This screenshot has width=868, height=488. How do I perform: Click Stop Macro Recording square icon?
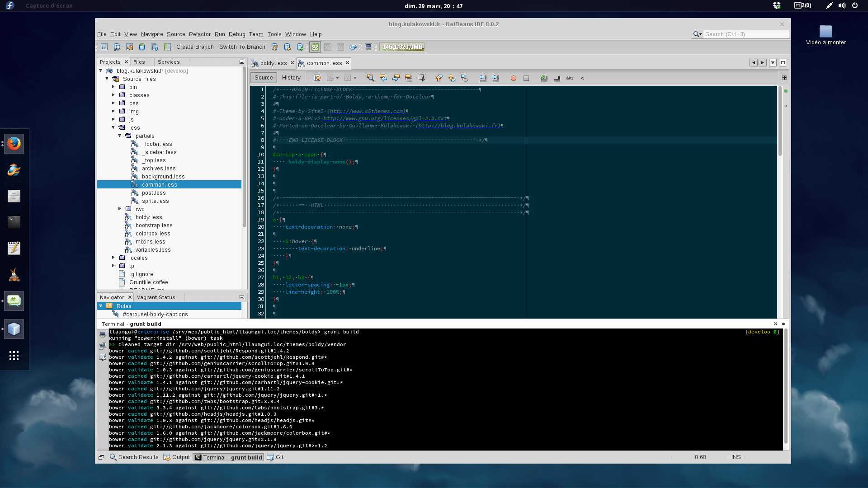point(526,78)
